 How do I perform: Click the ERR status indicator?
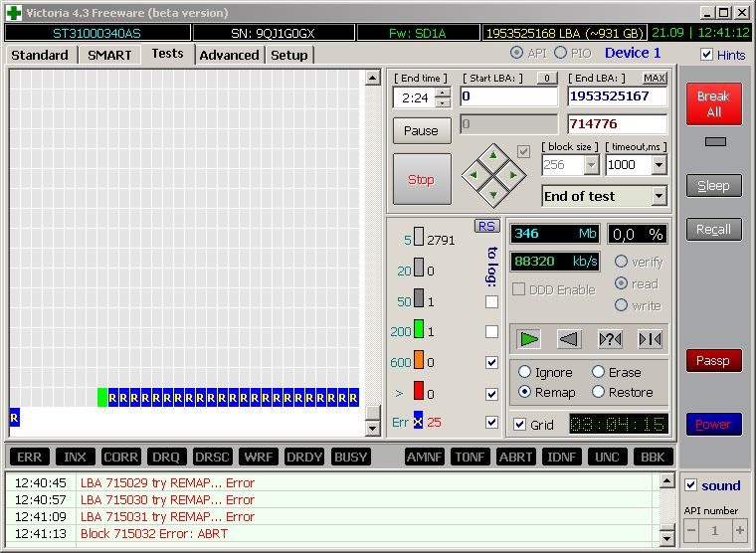coord(30,458)
